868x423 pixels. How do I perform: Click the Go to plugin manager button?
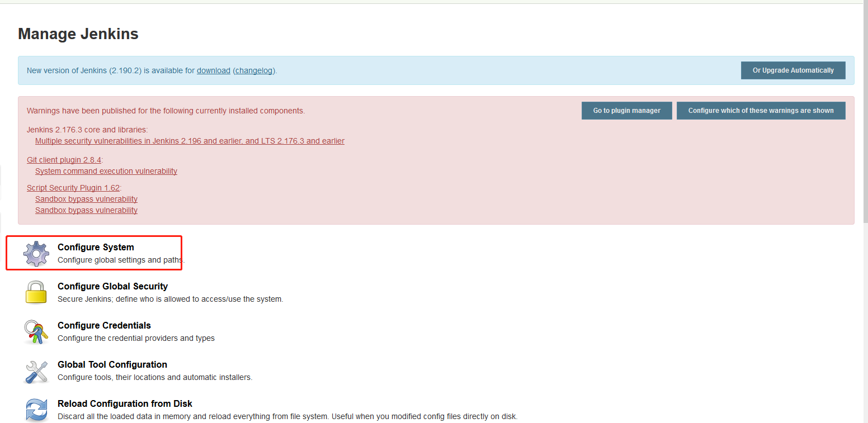coord(627,111)
